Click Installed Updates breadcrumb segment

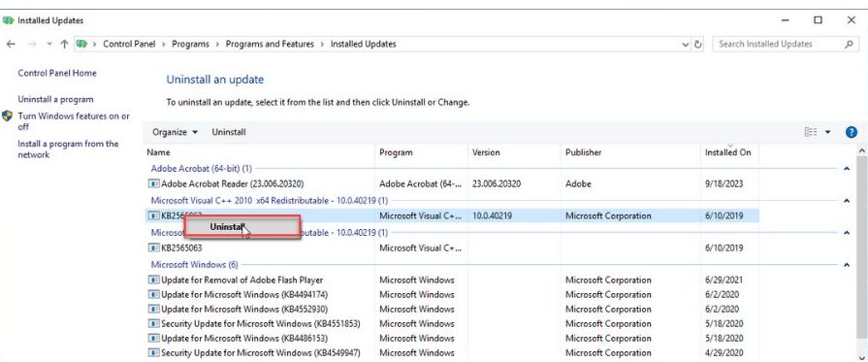[363, 44]
